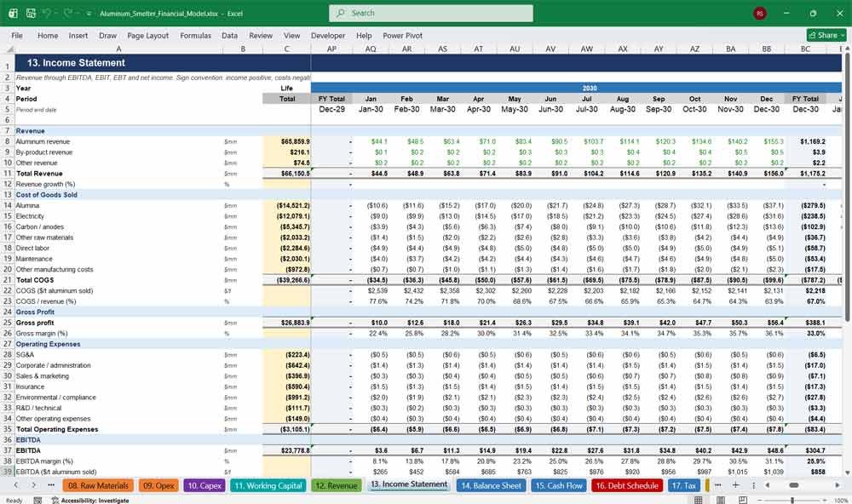
Task: Select the 13. Income Statement sheet tab
Action: coord(409,484)
